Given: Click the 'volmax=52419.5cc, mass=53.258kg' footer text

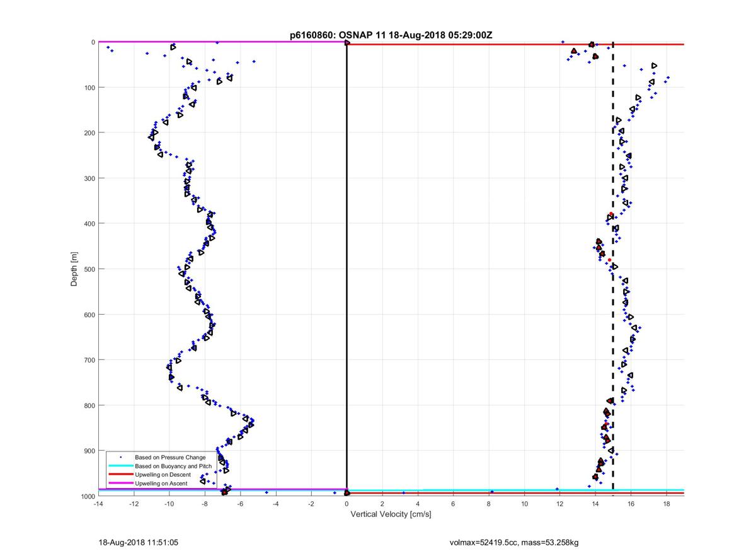Looking at the screenshot, I should point(514,542).
